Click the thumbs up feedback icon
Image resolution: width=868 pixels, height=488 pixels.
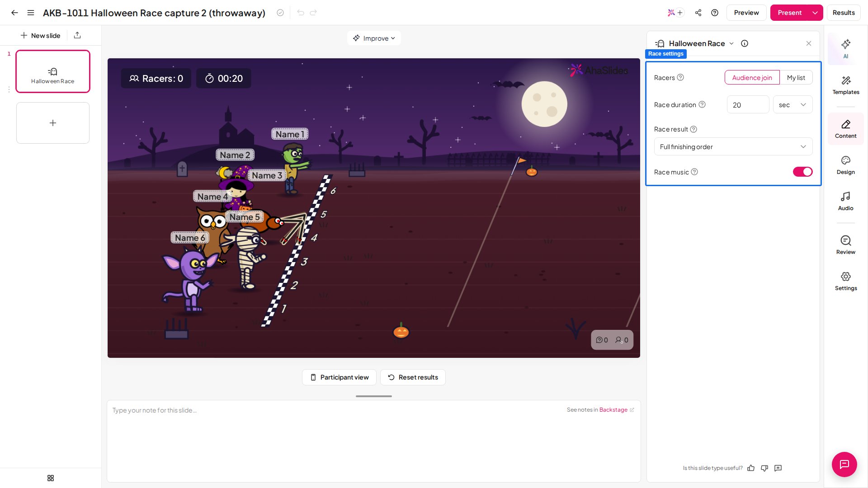click(x=751, y=468)
